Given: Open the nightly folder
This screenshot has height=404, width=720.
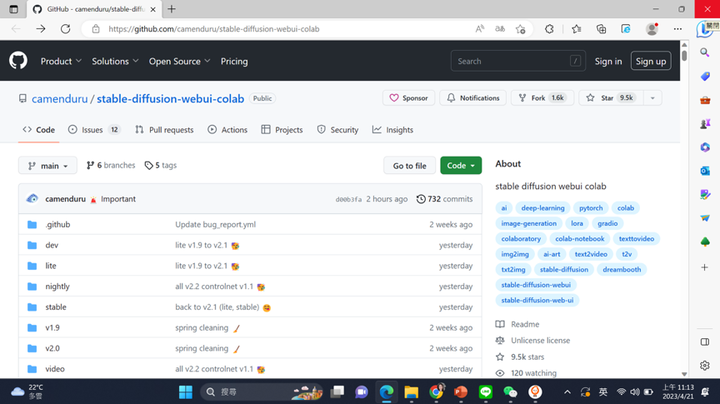Looking at the screenshot, I should tap(57, 286).
